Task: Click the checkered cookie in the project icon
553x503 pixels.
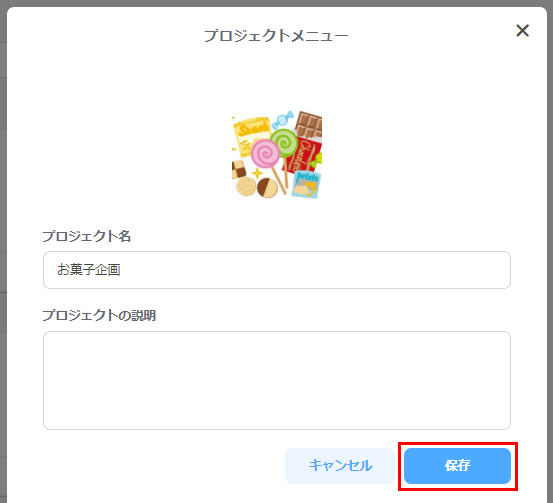Action: pos(239,169)
